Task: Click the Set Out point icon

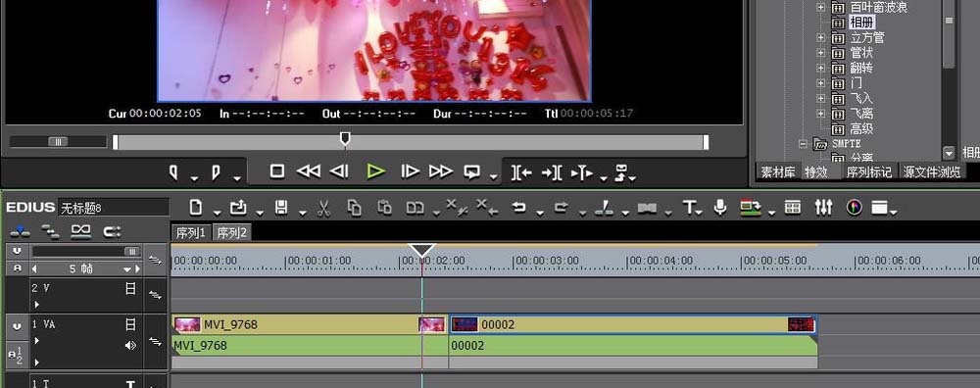Action: tap(216, 171)
